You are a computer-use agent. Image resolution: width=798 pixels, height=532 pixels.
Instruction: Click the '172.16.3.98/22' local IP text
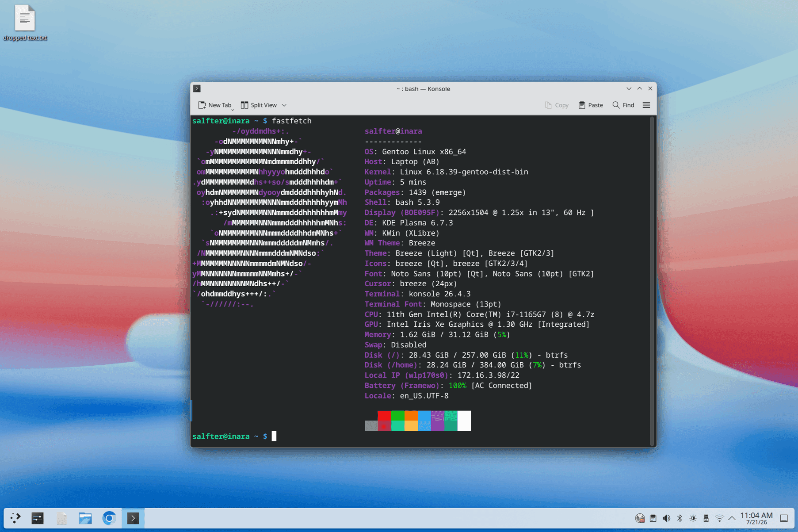point(488,375)
